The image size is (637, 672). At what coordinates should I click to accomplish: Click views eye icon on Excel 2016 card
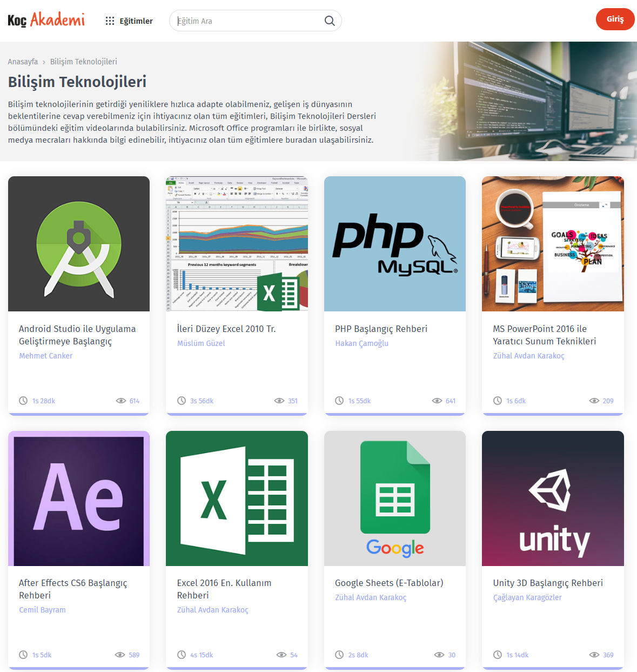281,655
